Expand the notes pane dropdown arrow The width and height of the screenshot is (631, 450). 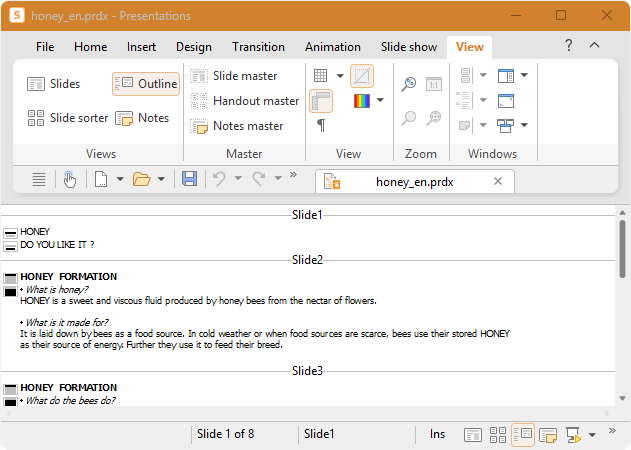click(x=483, y=125)
